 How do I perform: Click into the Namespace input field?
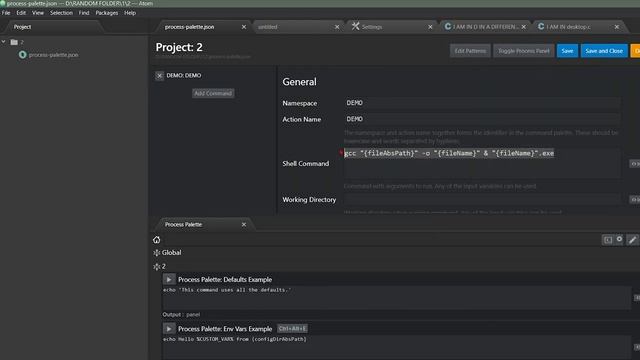(482, 103)
